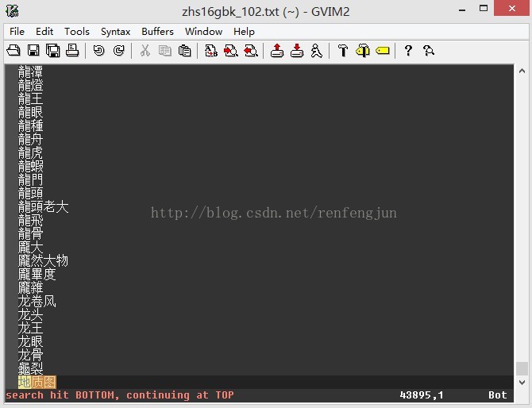
Task: Click the Open file toolbar icon
Action: 13,51
